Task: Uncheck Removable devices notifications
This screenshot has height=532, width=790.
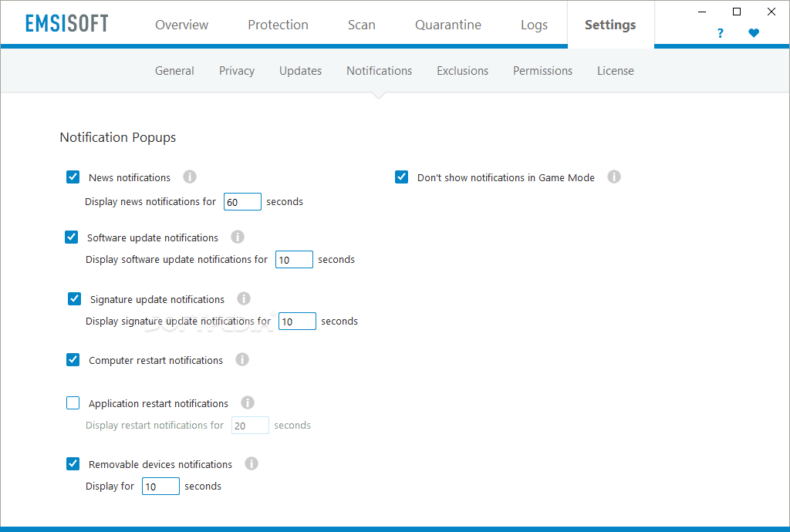Action: click(x=73, y=463)
